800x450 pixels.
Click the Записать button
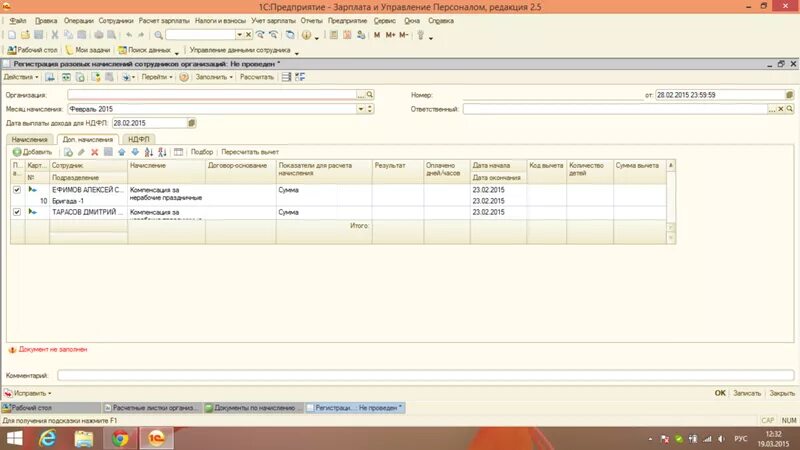pyautogui.click(x=747, y=393)
